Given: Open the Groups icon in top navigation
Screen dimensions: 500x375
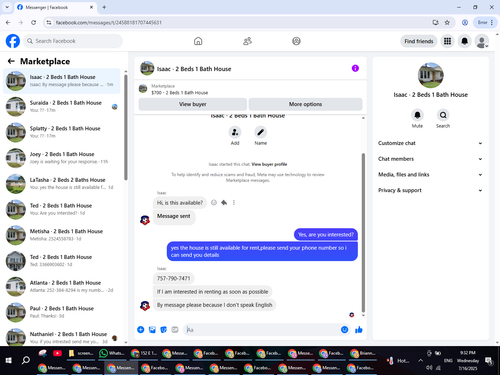Looking at the screenshot, I should tap(296, 41).
